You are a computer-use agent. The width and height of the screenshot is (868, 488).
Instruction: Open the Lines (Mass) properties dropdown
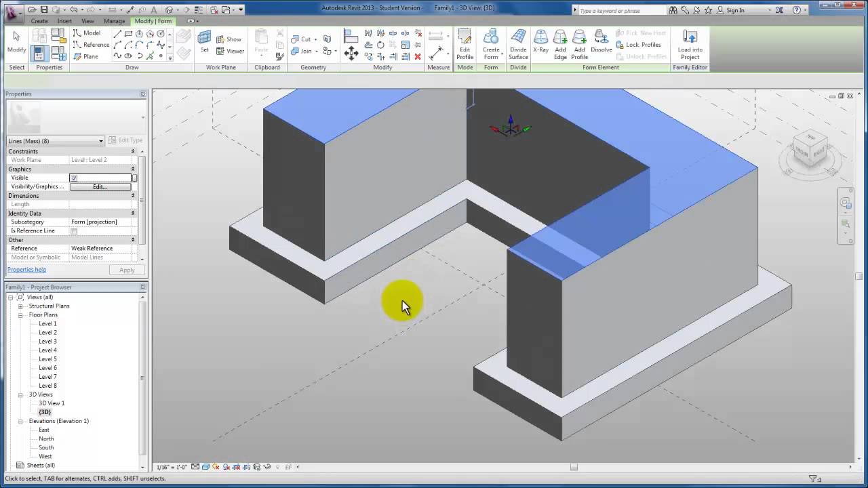(x=100, y=141)
